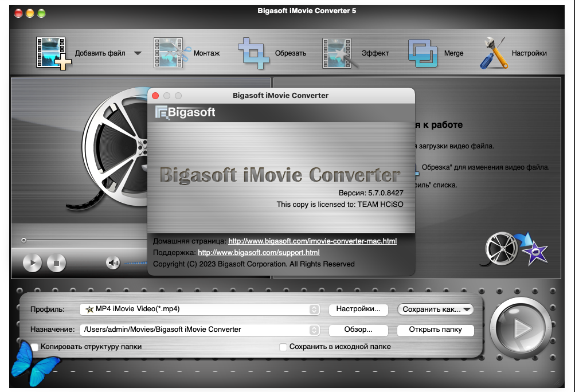Click the video seek slider track
575x392 pixels.
[x=80, y=240]
